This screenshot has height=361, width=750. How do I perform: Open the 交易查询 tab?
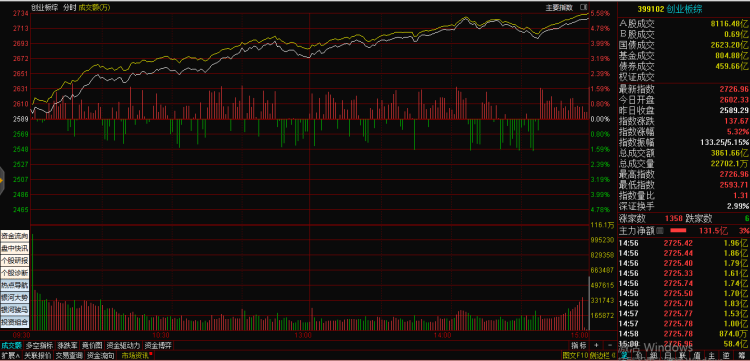[69, 356]
